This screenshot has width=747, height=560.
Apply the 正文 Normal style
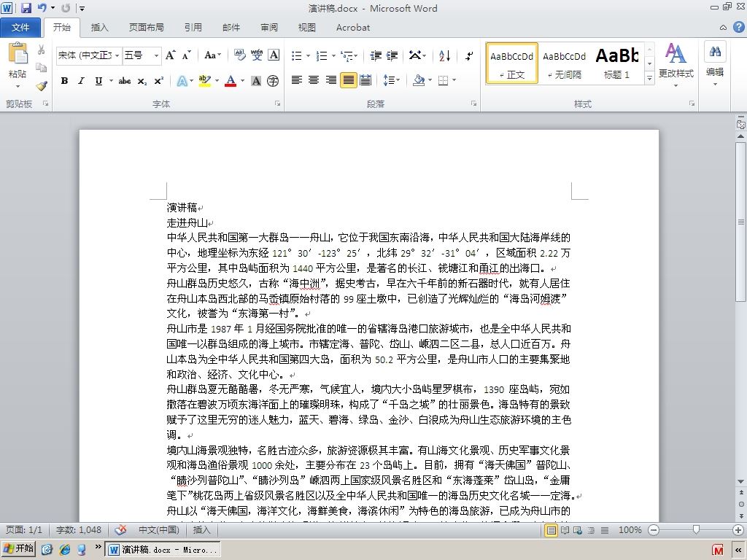[511, 63]
